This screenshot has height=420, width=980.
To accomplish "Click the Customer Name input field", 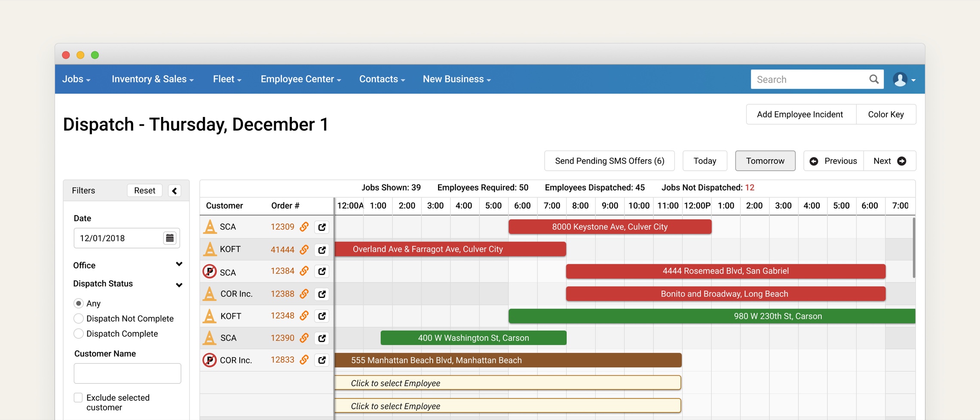I will pos(127,373).
